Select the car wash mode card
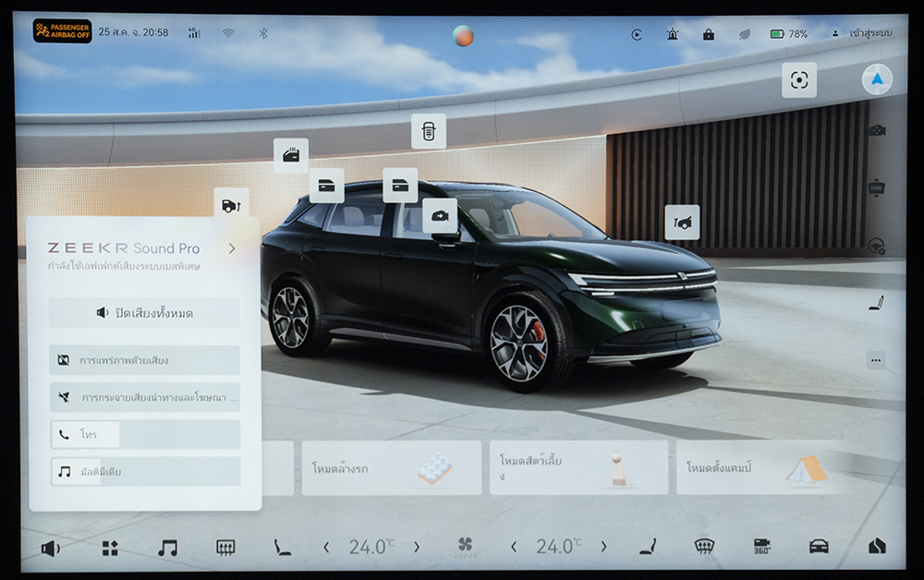This screenshot has height=580, width=924. tap(391, 468)
